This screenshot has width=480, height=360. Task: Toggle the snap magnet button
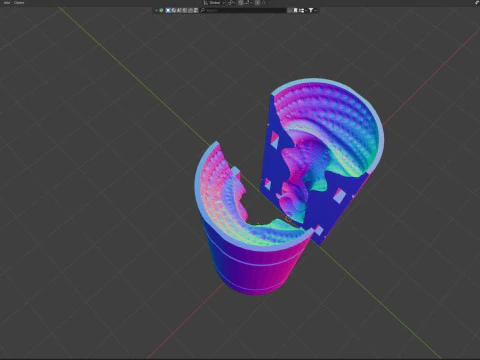(x=241, y=3)
